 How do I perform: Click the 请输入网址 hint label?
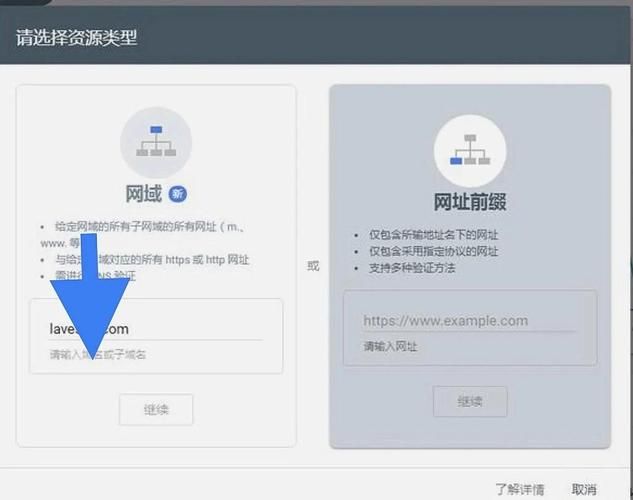click(390, 346)
